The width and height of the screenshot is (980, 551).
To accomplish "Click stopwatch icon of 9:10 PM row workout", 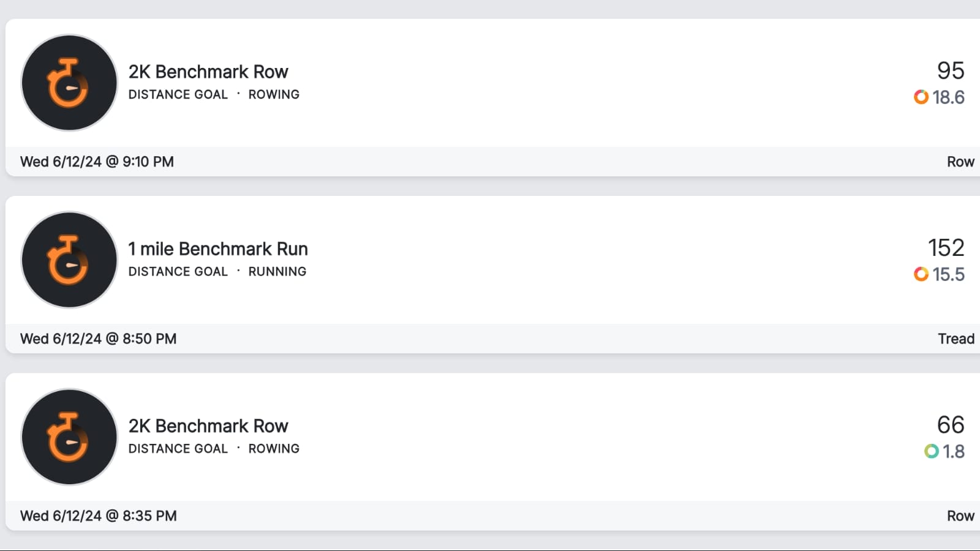I will [69, 83].
